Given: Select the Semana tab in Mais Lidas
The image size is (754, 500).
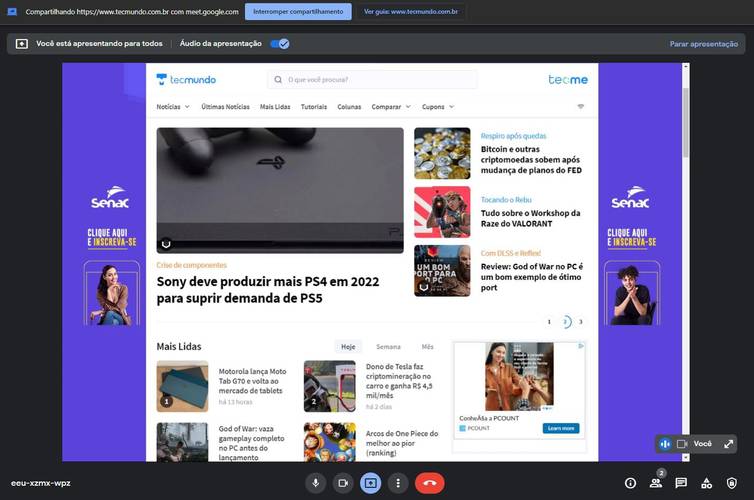Looking at the screenshot, I should 388,347.
